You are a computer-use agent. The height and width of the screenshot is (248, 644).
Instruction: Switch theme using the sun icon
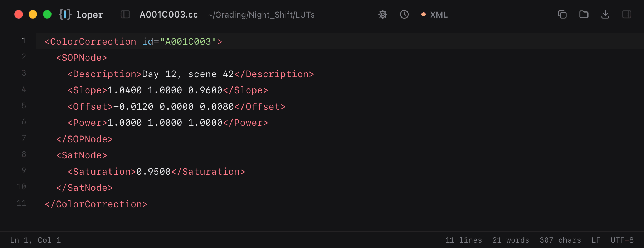tap(383, 14)
